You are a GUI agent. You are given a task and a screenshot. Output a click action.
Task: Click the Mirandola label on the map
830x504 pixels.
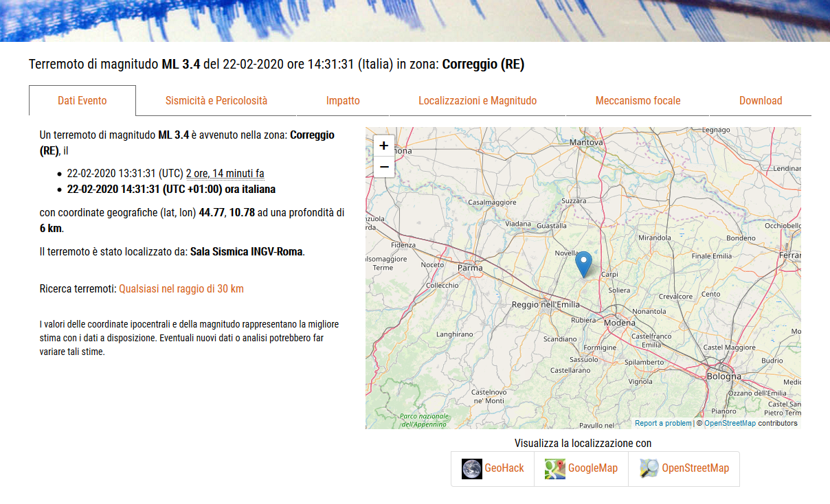point(655,238)
